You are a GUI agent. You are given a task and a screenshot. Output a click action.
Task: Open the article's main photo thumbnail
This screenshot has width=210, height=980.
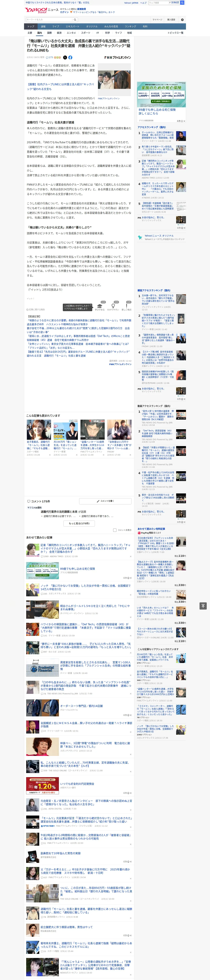coord(114,80)
